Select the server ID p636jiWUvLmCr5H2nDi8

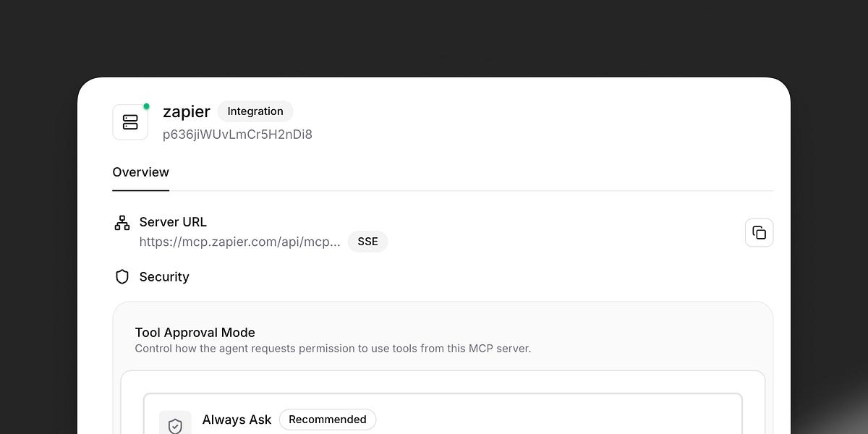(x=237, y=135)
